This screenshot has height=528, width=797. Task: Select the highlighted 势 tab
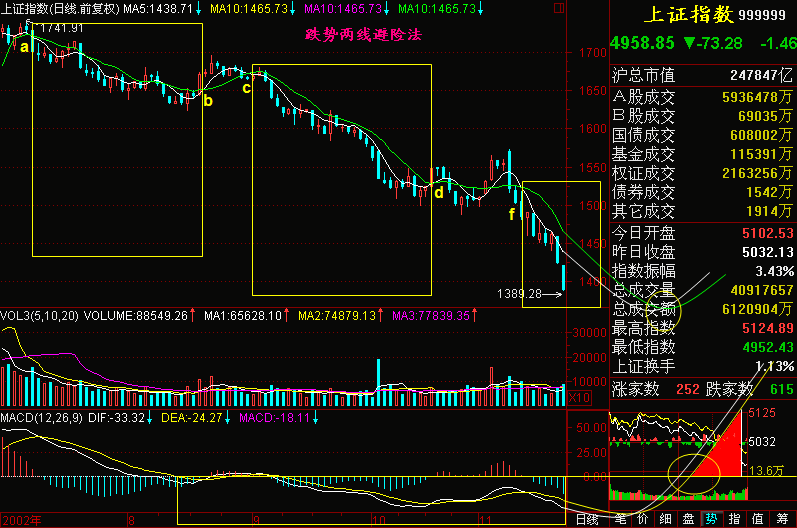[711, 519]
